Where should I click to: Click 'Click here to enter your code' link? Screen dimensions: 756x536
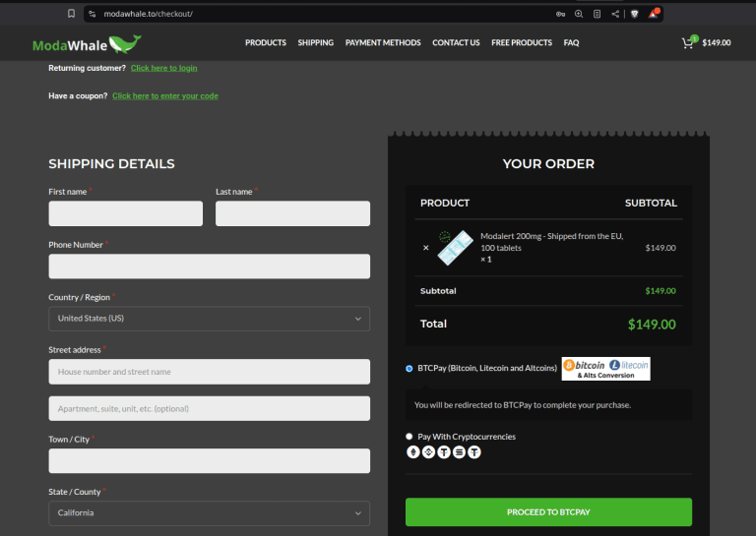coord(165,95)
